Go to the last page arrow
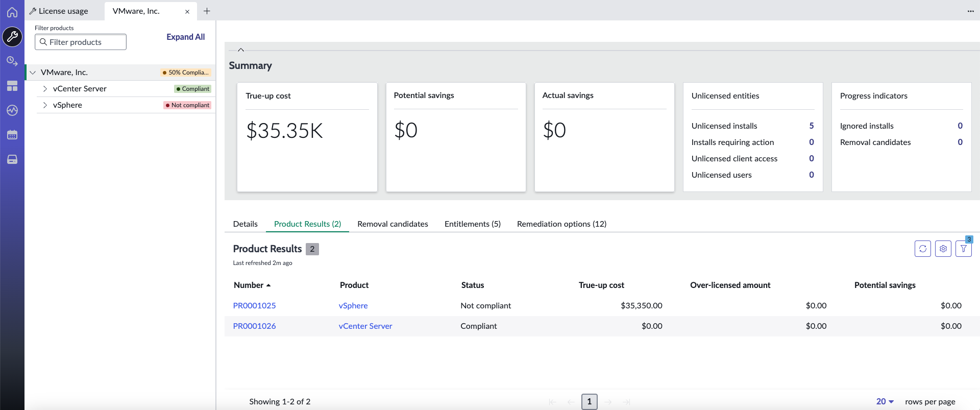Viewport: 980px width, 410px height. pyautogui.click(x=626, y=402)
